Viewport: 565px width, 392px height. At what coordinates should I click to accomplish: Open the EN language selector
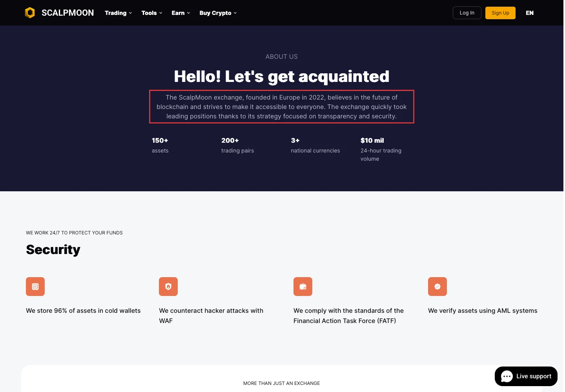(530, 13)
